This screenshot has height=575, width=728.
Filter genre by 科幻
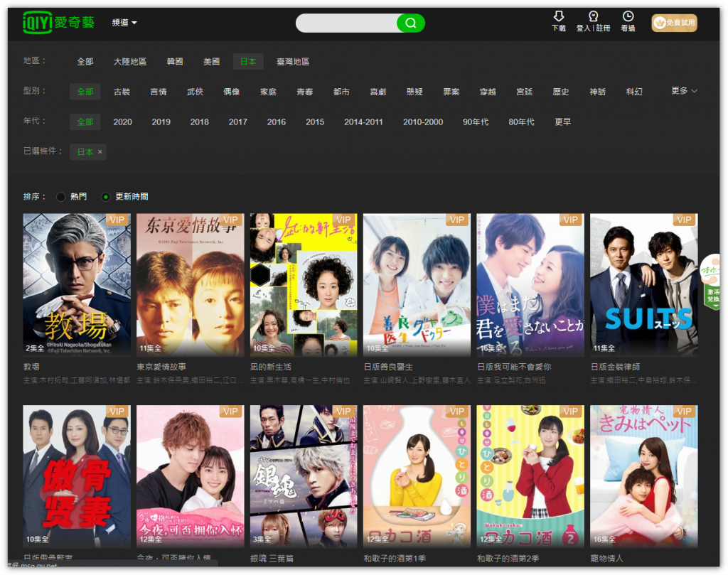(x=634, y=92)
